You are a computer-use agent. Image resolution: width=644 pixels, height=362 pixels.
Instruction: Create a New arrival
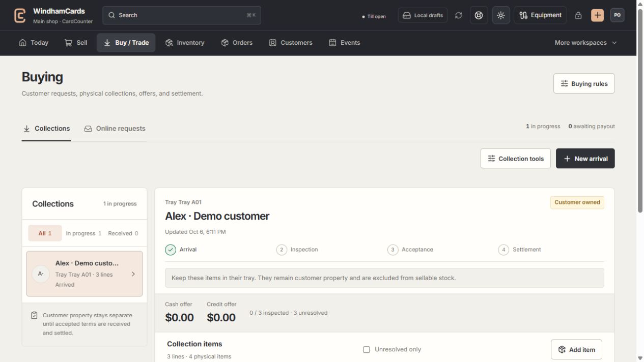[x=585, y=159]
